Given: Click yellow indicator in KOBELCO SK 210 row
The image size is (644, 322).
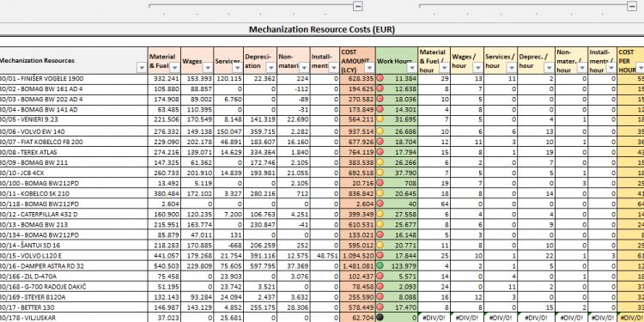Looking at the screenshot, I should click(x=380, y=193).
